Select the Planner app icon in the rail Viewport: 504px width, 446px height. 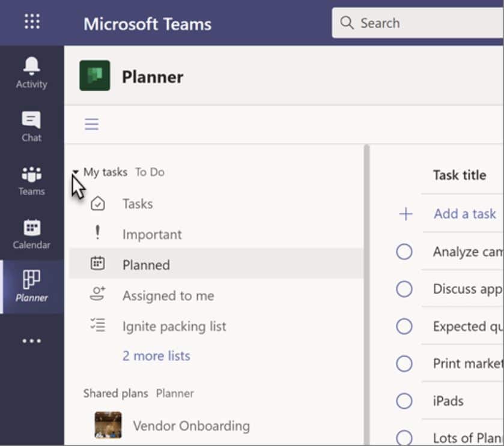tap(31, 280)
